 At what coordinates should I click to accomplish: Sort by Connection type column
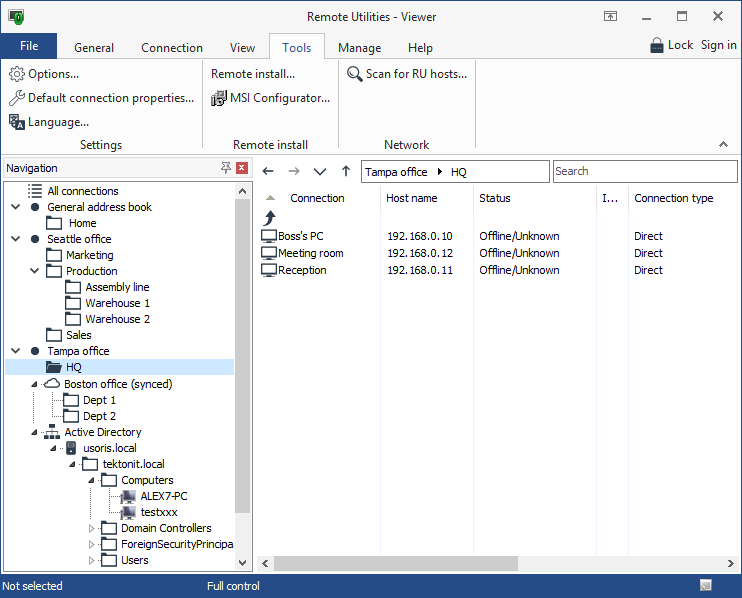[x=673, y=198]
